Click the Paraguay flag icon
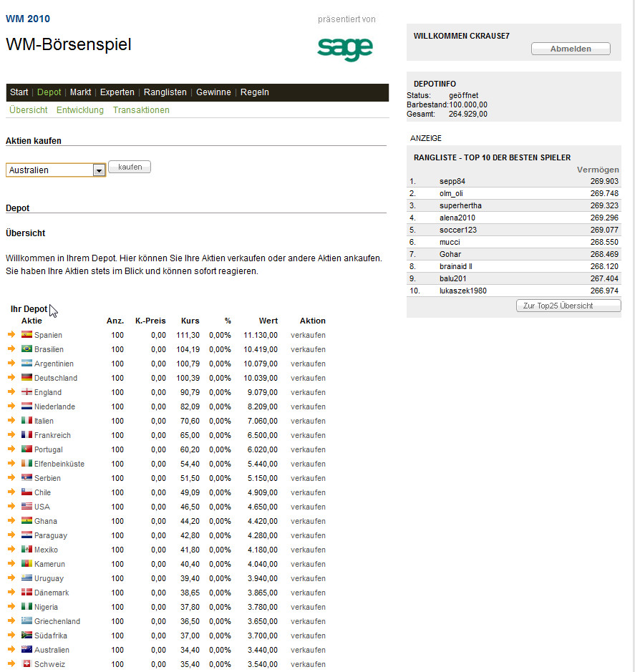Screen dimensions: 635x672 pos(26,535)
